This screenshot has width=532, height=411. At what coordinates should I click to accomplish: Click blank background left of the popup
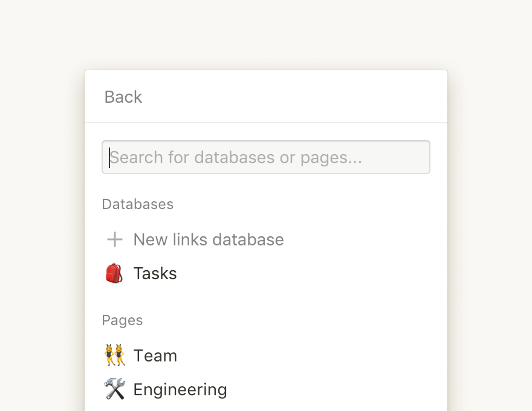point(41,238)
